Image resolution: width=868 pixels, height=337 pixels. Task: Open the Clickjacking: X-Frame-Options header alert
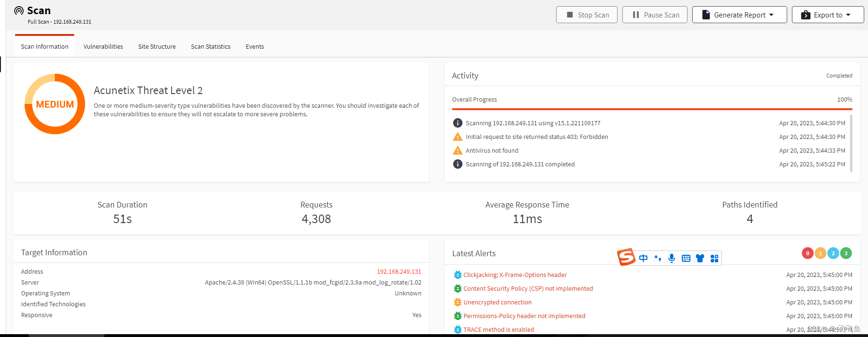(x=515, y=275)
